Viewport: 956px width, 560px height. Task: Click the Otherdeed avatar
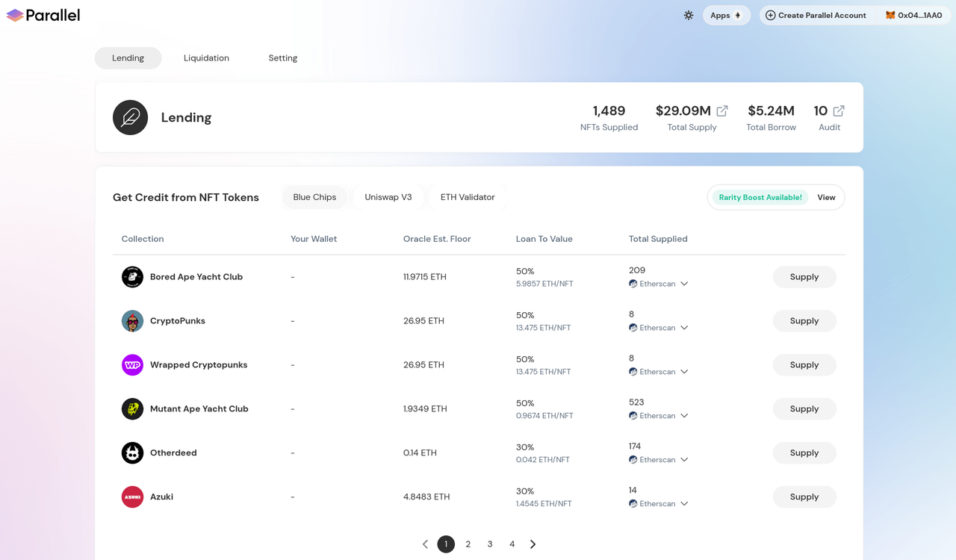coord(132,453)
